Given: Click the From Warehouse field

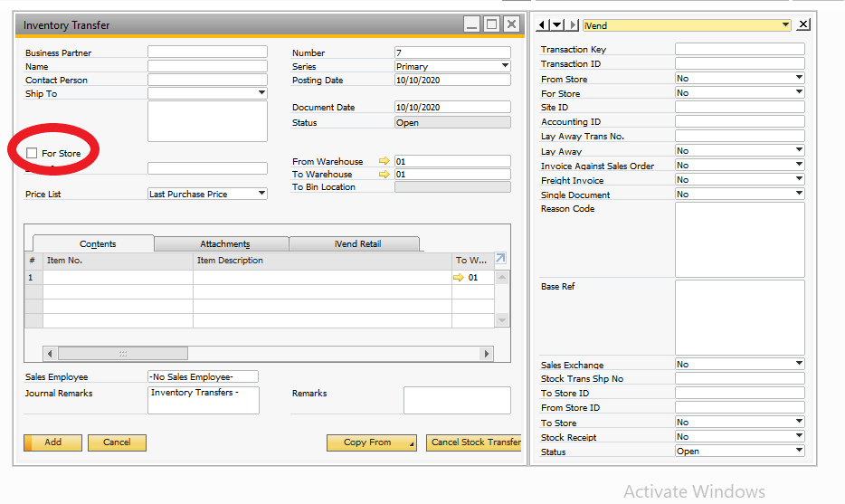Looking at the screenshot, I should pyautogui.click(x=452, y=161).
